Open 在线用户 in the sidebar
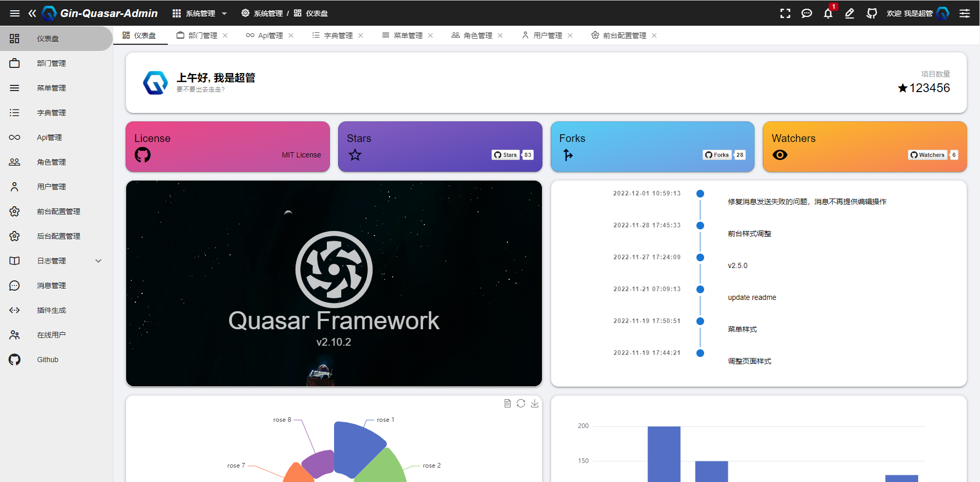Image resolution: width=980 pixels, height=482 pixels. click(x=56, y=335)
